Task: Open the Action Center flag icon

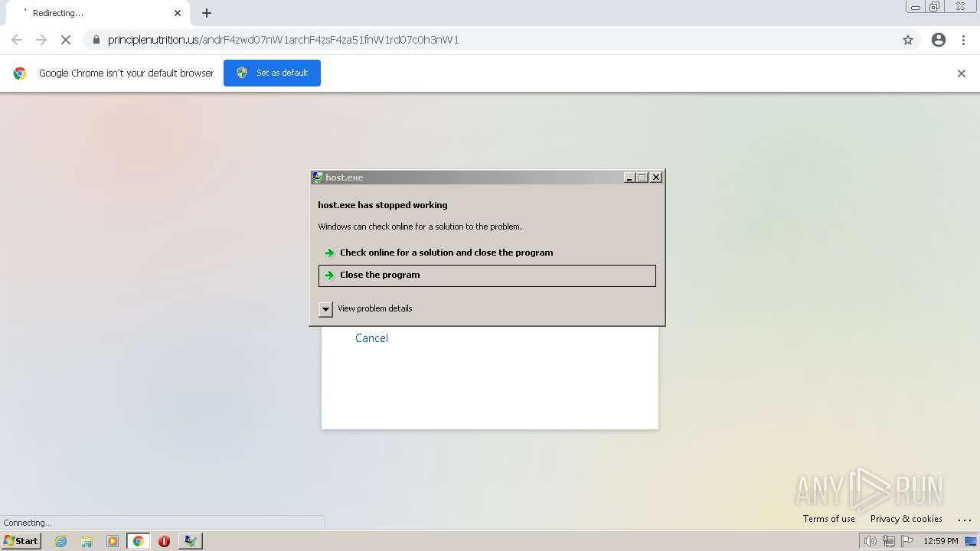Action: click(907, 541)
